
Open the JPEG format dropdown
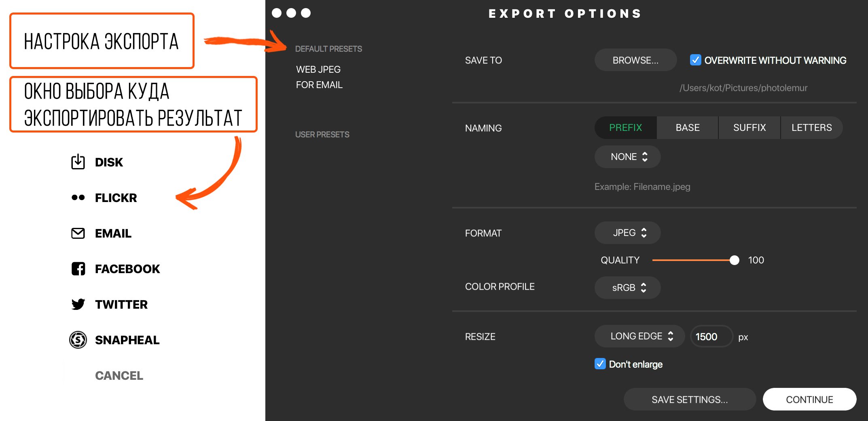click(627, 233)
